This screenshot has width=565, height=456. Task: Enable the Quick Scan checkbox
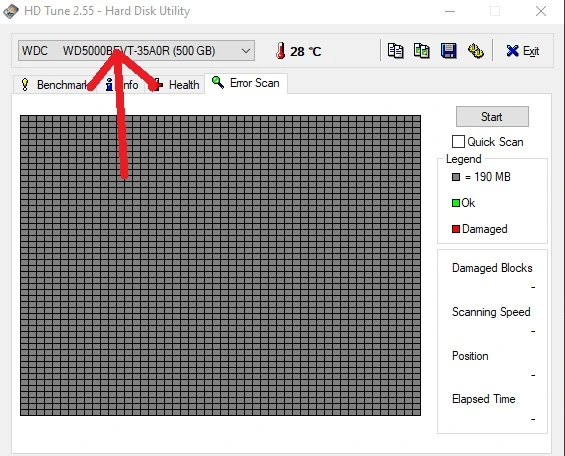[458, 142]
